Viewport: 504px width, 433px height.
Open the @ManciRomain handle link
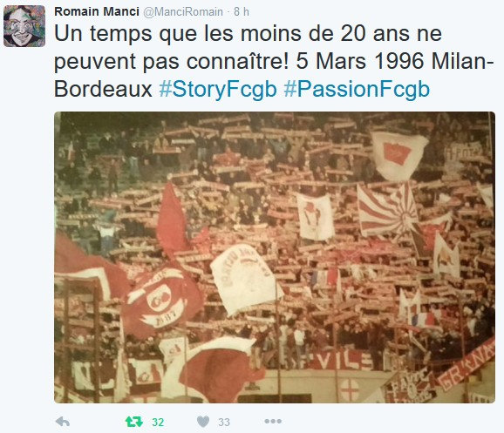(182, 12)
